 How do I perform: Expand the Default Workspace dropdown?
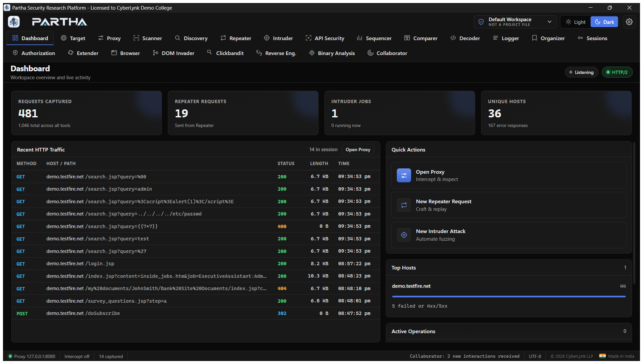(x=515, y=22)
